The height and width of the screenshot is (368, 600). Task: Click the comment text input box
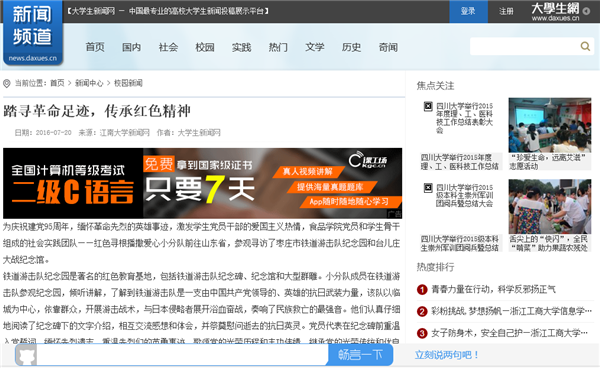[x=182, y=355]
